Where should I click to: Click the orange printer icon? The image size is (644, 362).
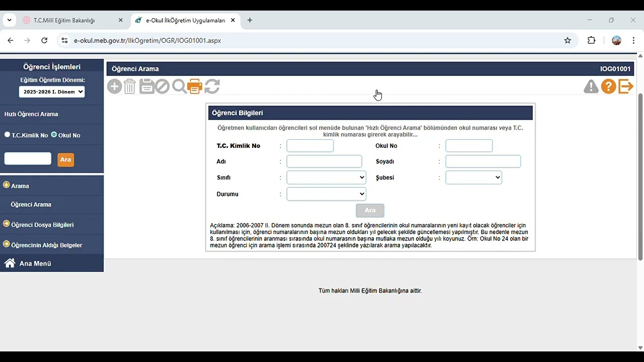pyautogui.click(x=195, y=86)
